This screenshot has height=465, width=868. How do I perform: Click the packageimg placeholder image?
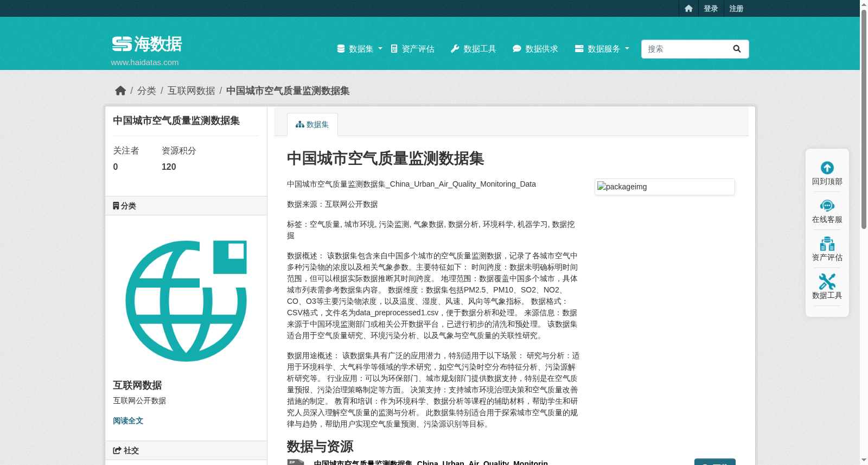coord(665,187)
